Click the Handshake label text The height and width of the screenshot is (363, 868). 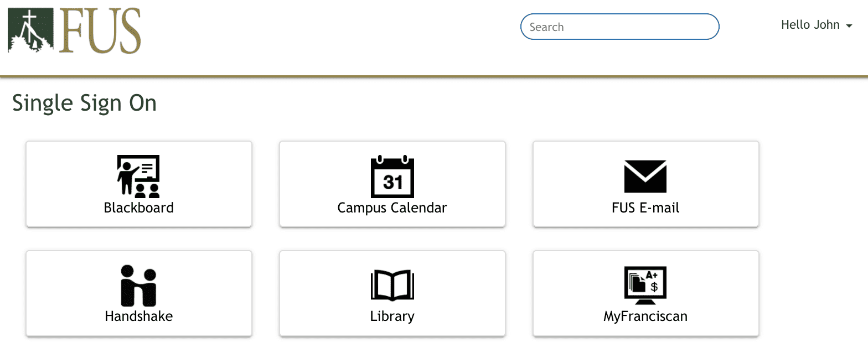pyautogui.click(x=138, y=316)
